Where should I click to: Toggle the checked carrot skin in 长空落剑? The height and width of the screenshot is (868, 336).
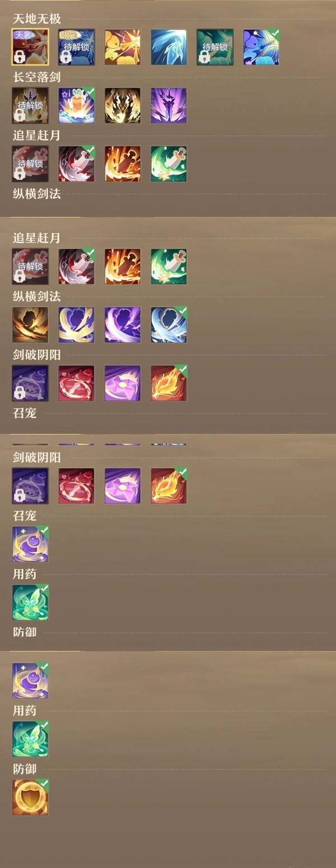click(76, 105)
